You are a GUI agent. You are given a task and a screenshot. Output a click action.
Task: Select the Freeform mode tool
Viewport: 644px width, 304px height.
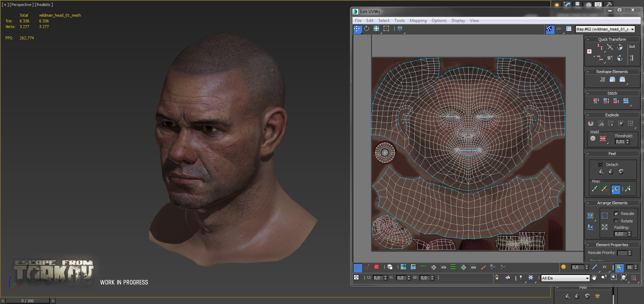[x=386, y=29]
